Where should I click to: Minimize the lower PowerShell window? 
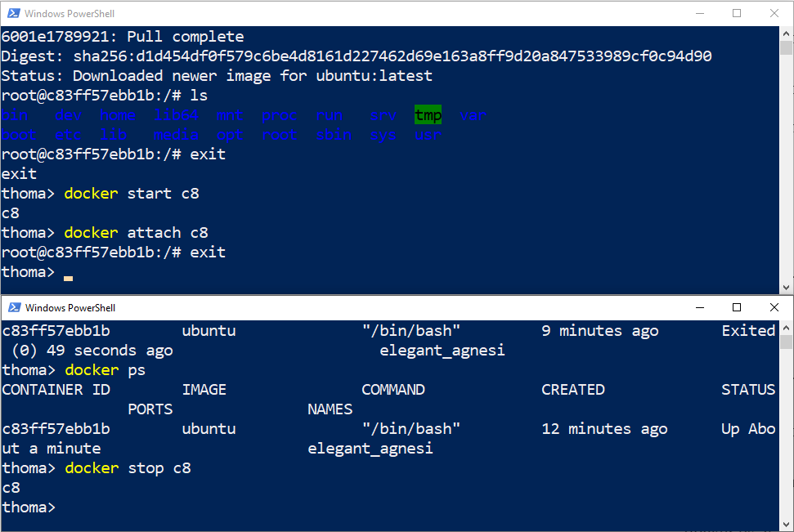[699, 308]
